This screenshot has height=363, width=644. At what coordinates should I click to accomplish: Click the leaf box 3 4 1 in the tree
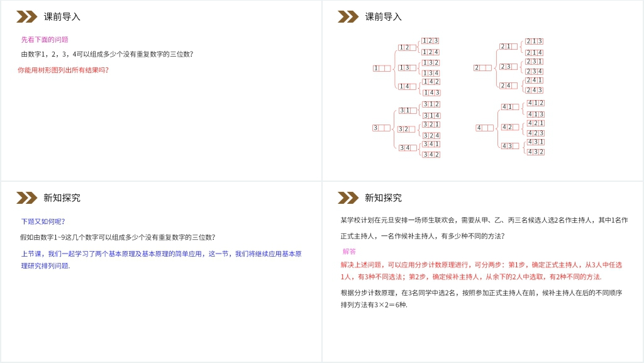[431, 145]
